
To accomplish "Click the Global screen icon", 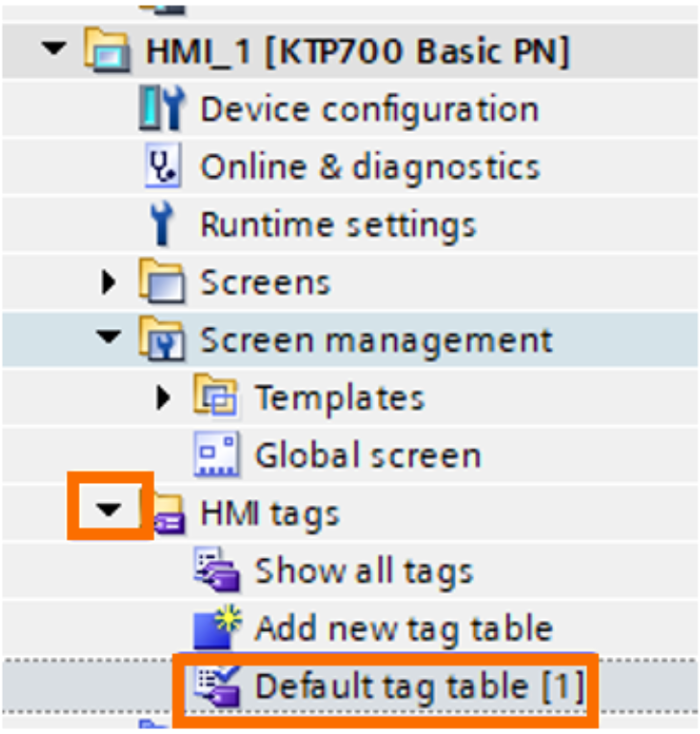I will pos(215,454).
